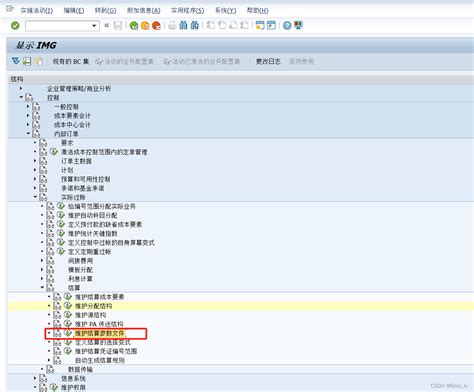Click the Print icon in the toolbar
The image size is (474, 392).
coord(172,26)
